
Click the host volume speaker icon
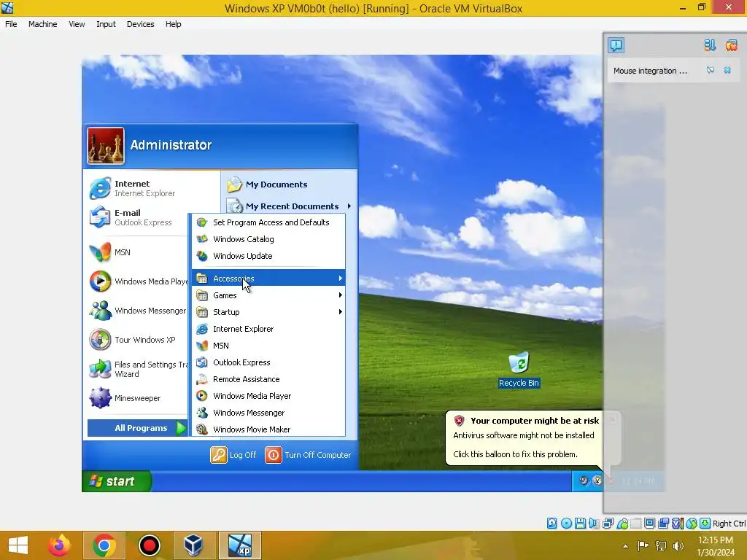[x=678, y=546]
